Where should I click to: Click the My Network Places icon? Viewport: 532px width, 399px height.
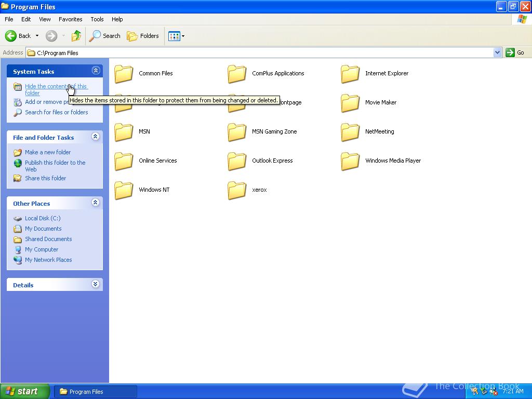tap(18, 260)
